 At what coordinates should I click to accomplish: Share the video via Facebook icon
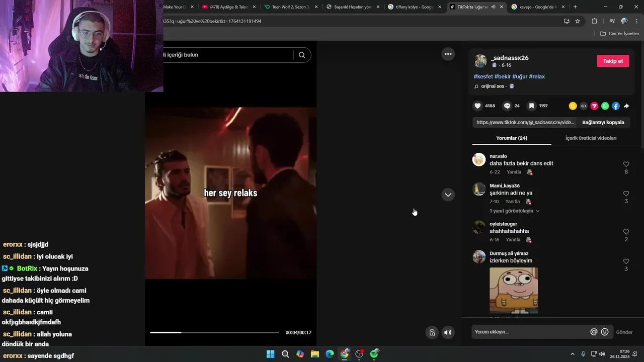[x=616, y=106]
